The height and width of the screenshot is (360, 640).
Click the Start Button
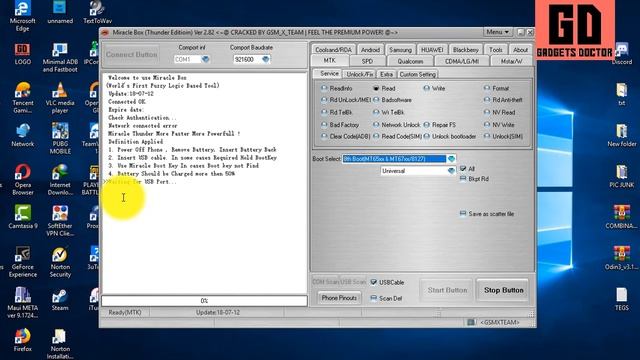447,290
